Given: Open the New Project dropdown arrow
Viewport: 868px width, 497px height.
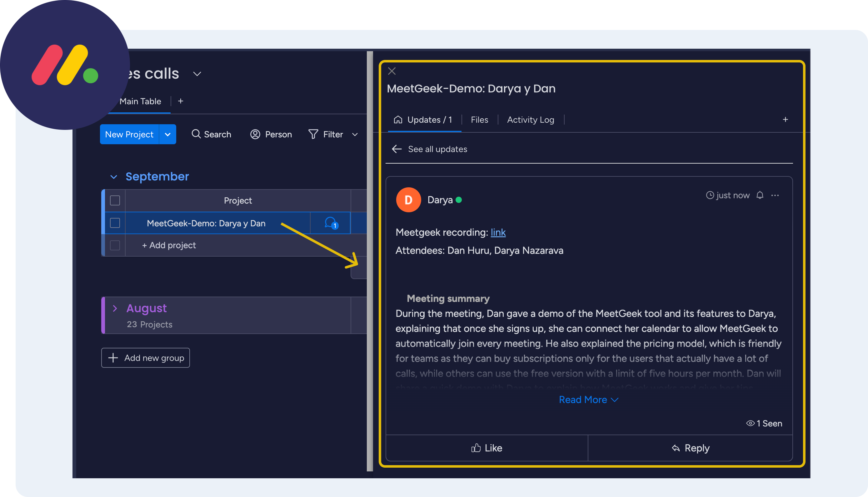Looking at the screenshot, I should [168, 135].
